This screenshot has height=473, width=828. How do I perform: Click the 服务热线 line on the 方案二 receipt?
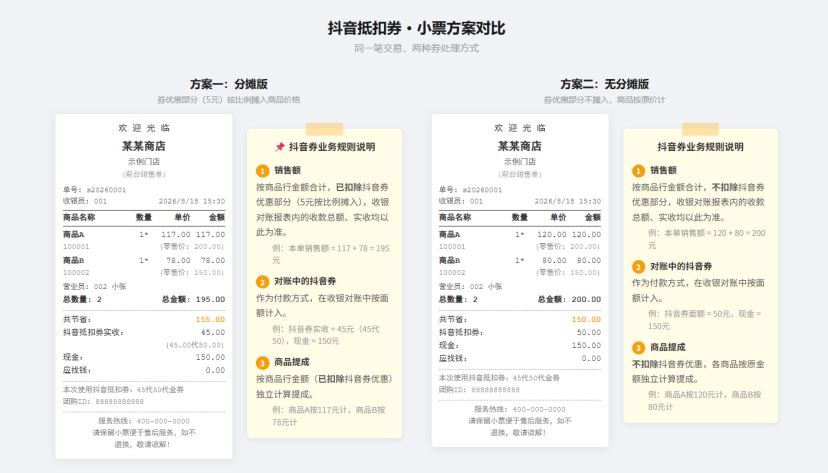tap(520, 410)
